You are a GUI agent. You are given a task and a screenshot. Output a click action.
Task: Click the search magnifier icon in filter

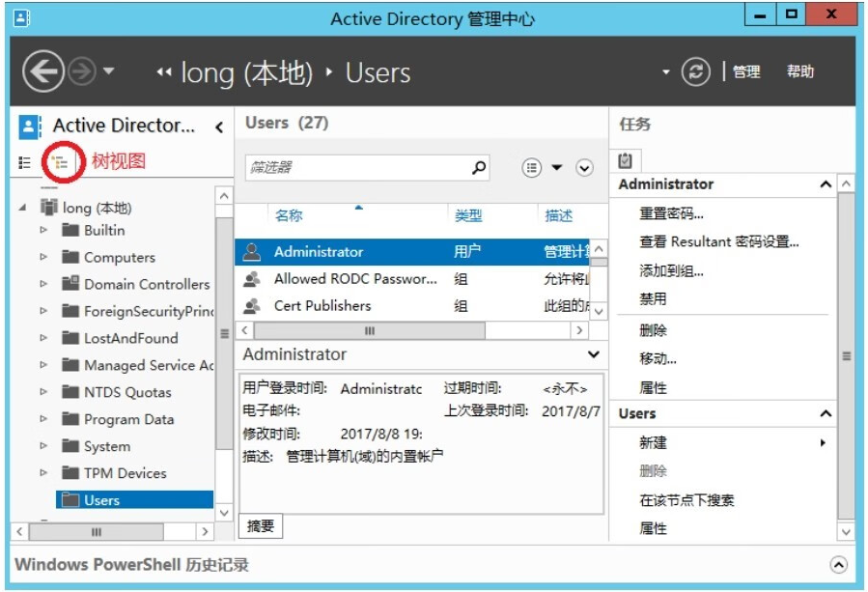coord(479,167)
